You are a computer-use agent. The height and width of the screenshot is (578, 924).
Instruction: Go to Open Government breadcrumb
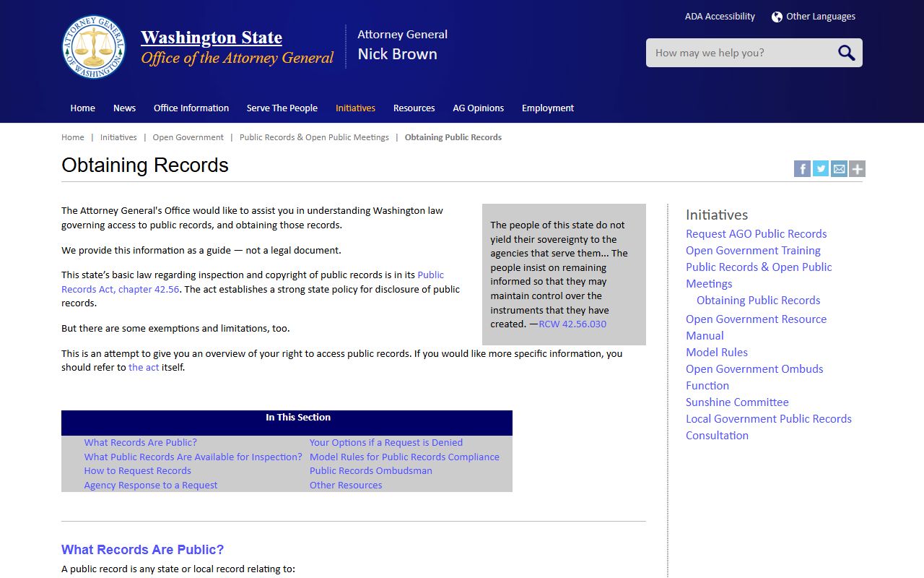[x=188, y=137]
